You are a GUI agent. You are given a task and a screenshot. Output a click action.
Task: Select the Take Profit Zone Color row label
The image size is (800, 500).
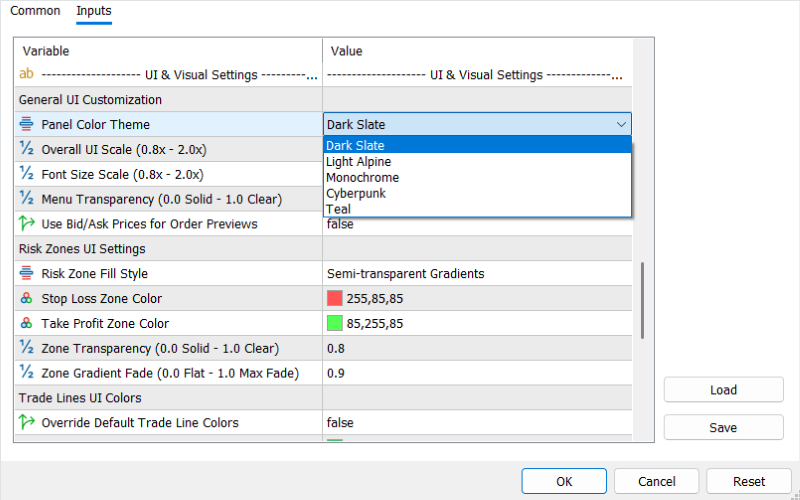click(x=105, y=324)
